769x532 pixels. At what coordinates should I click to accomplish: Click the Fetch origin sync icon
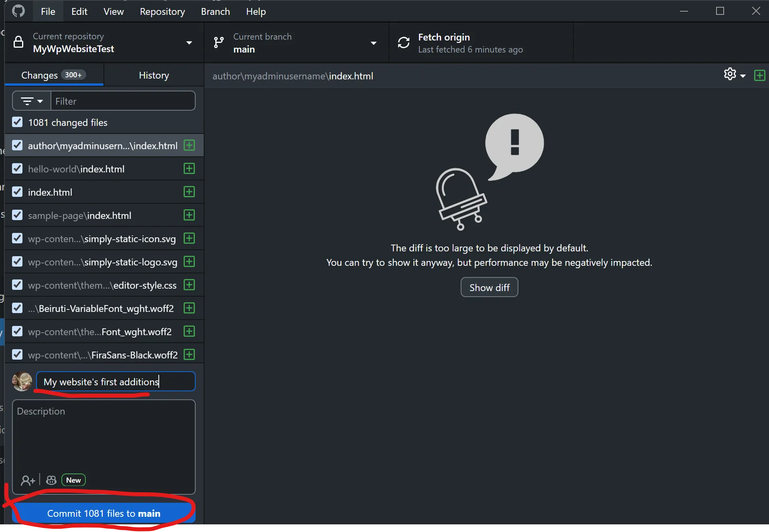pos(403,42)
